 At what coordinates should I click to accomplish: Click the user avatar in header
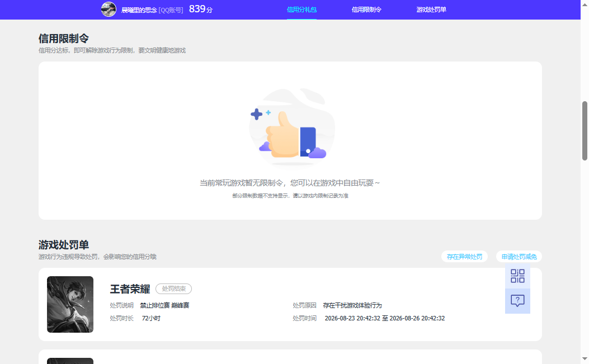click(109, 10)
